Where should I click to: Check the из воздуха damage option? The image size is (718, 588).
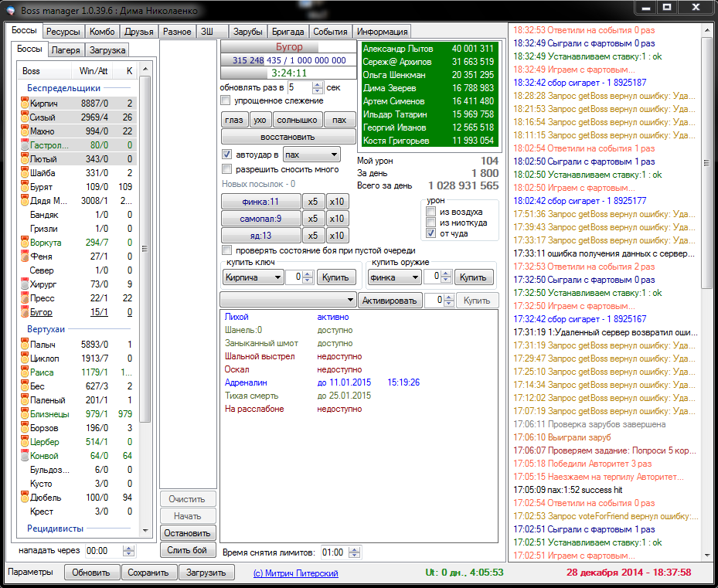coord(431,212)
